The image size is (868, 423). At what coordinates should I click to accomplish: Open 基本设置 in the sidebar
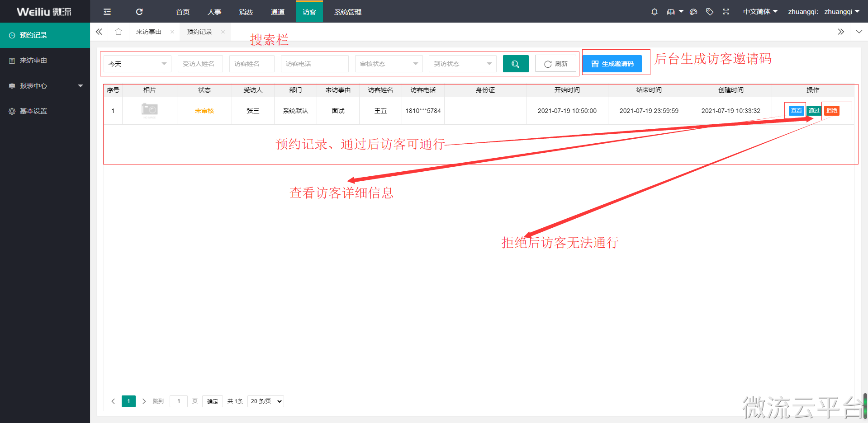(45, 111)
